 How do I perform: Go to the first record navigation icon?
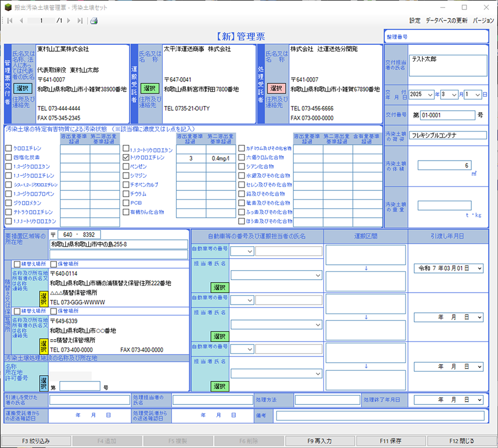pos(9,20)
